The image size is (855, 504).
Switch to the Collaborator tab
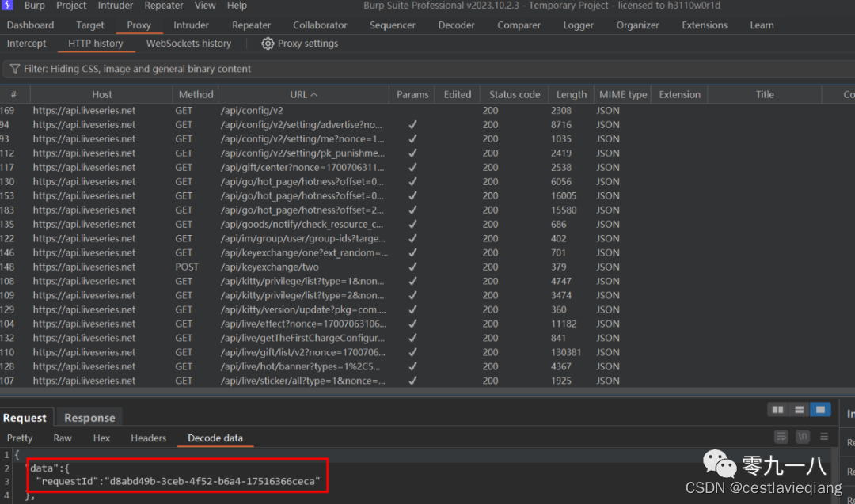coord(320,25)
